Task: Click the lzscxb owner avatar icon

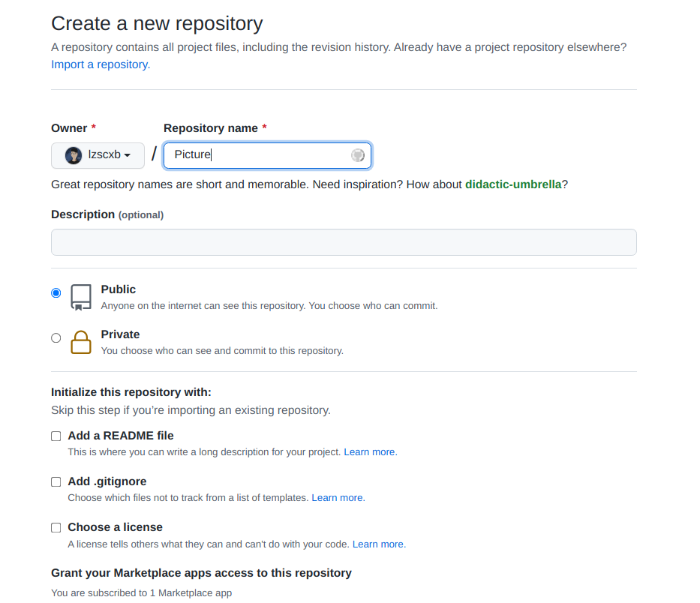Action: click(74, 155)
